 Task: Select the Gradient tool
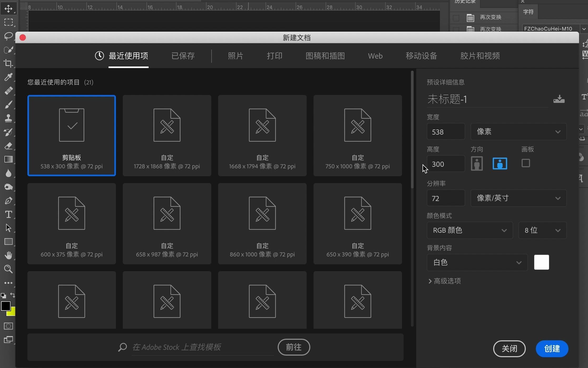pyautogui.click(x=8, y=159)
